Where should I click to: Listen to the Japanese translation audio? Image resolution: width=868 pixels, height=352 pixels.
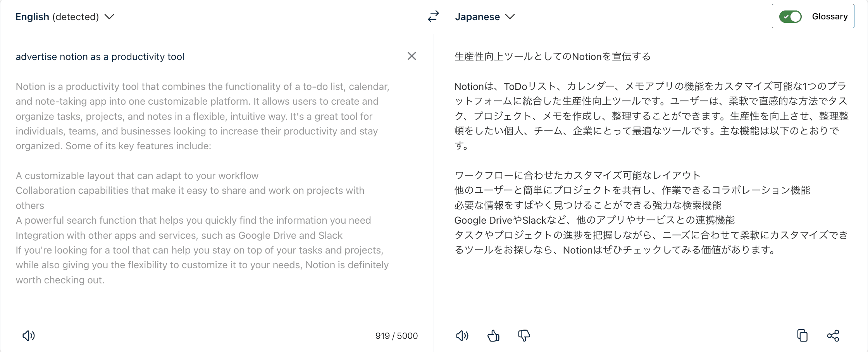point(462,336)
